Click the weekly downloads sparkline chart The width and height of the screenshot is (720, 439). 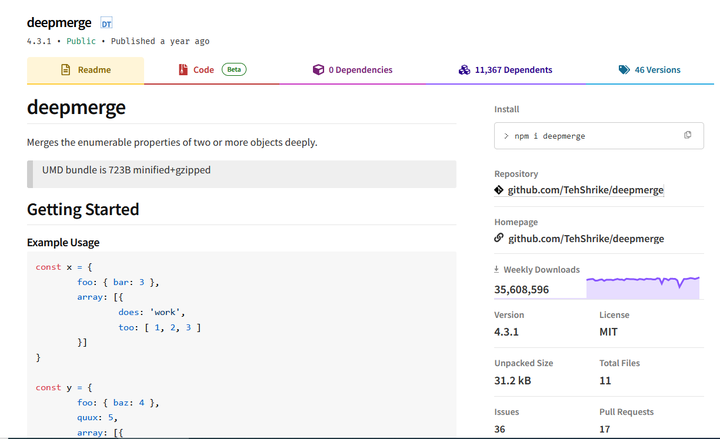coord(643,285)
